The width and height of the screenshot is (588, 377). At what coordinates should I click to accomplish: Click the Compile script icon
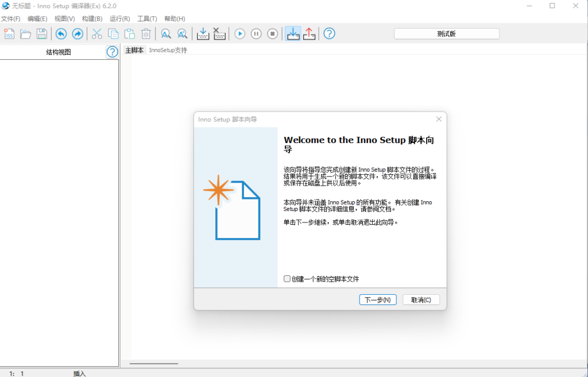coord(203,33)
